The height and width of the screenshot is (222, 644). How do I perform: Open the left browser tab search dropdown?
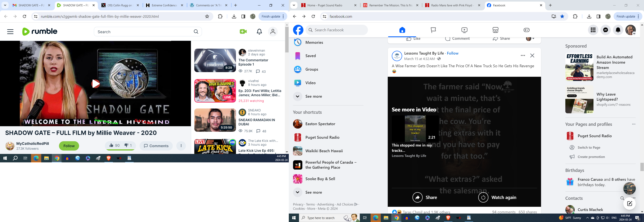(5, 5)
